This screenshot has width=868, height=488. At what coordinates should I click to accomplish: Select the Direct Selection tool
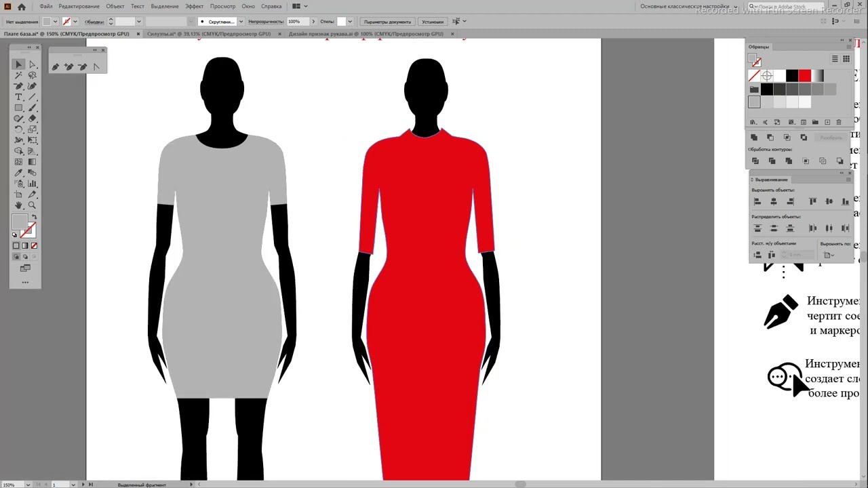click(x=32, y=64)
